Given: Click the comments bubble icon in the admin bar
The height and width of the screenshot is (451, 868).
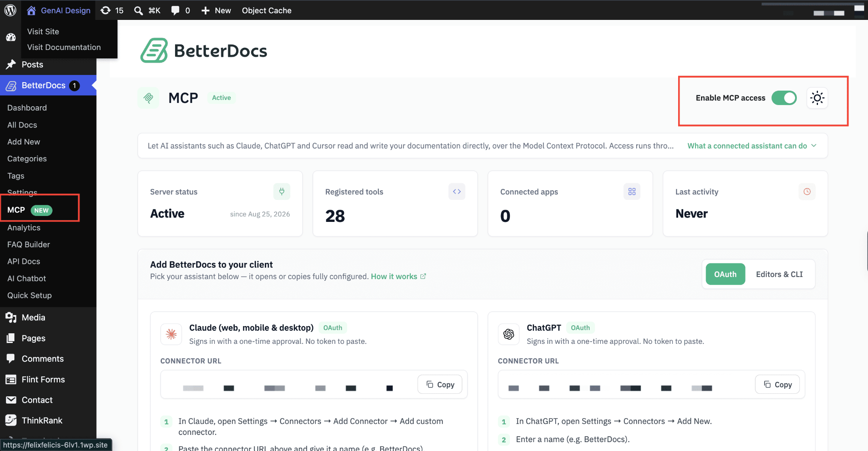Looking at the screenshot, I should [175, 11].
